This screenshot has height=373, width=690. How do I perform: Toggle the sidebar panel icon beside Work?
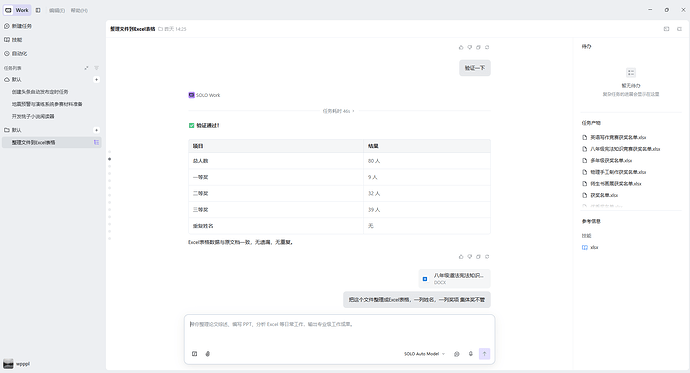coord(38,10)
